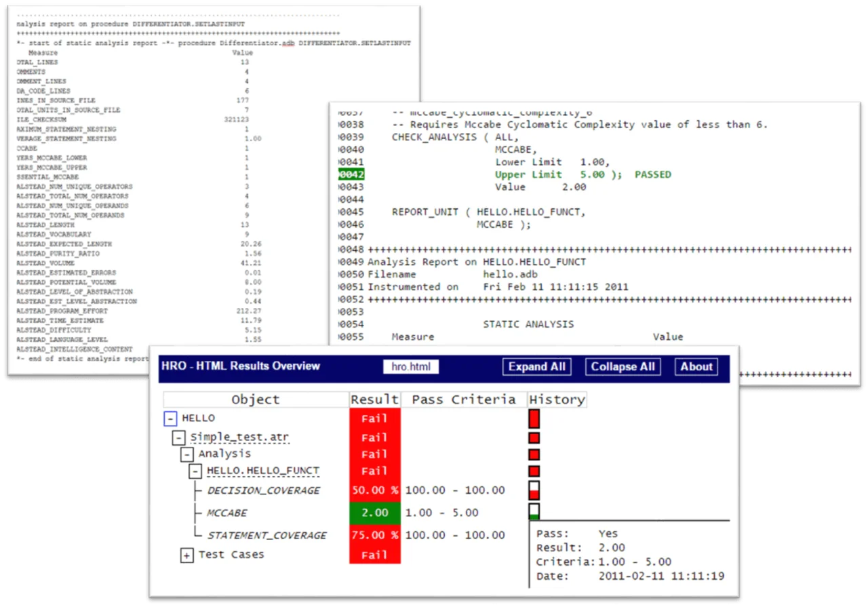Select the STATEMENT_COVERAGE tree item
Screen dimensions: 868x607
tap(267, 535)
